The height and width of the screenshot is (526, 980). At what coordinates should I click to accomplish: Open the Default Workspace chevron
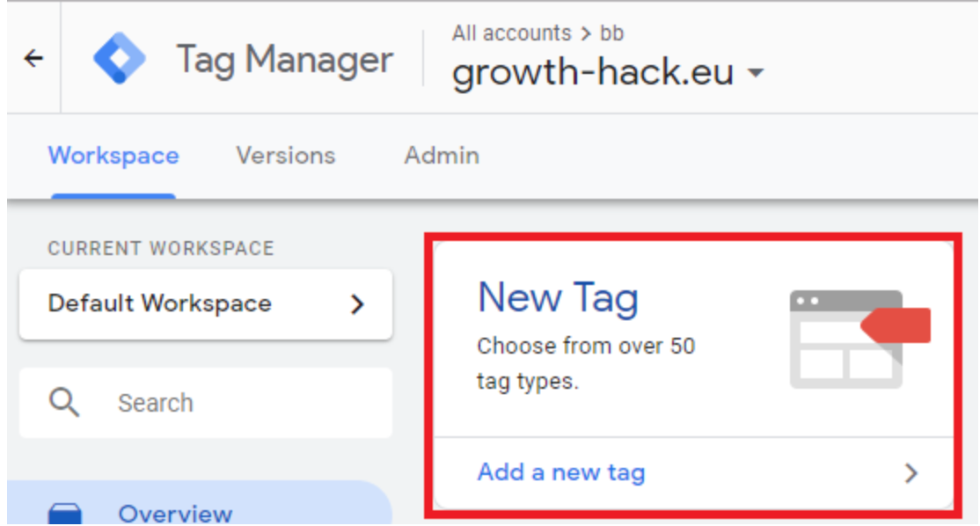click(357, 304)
